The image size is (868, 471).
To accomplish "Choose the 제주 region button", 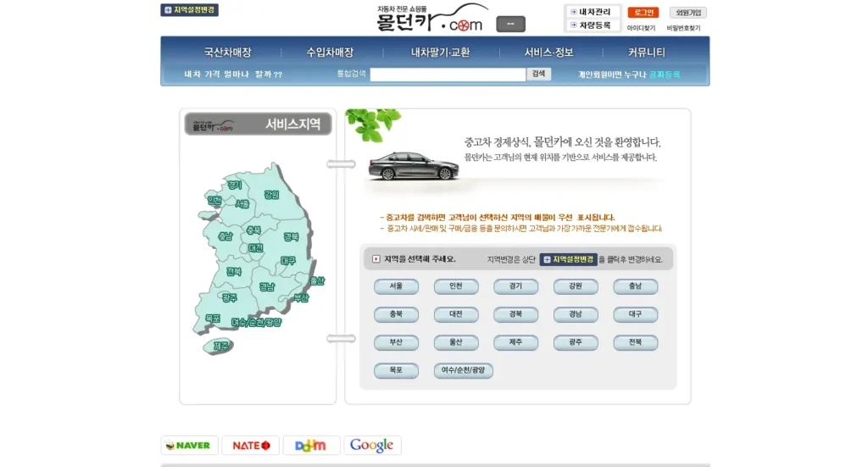I will [515, 342].
